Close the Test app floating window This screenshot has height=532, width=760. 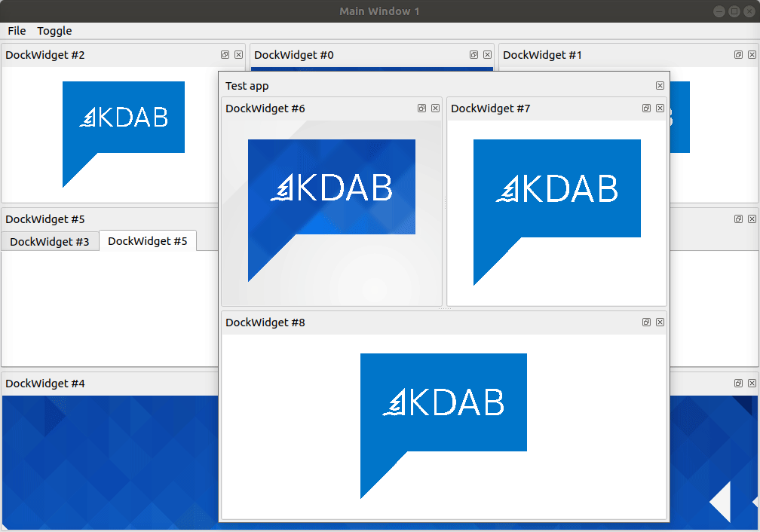(x=660, y=85)
